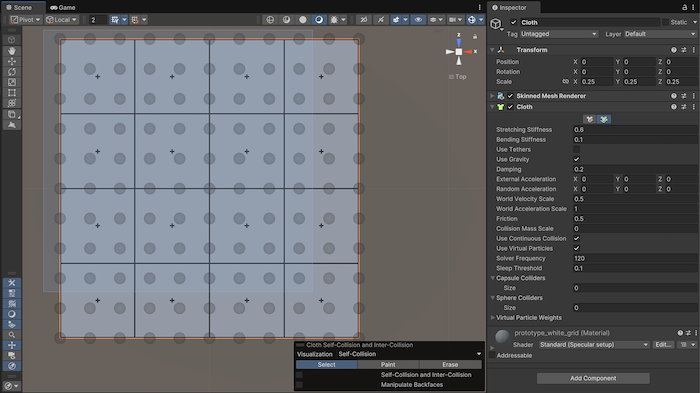This screenshot has height=393, width=700.
Task: Enable Use Tethers checkbox
Action: [576, 149]
